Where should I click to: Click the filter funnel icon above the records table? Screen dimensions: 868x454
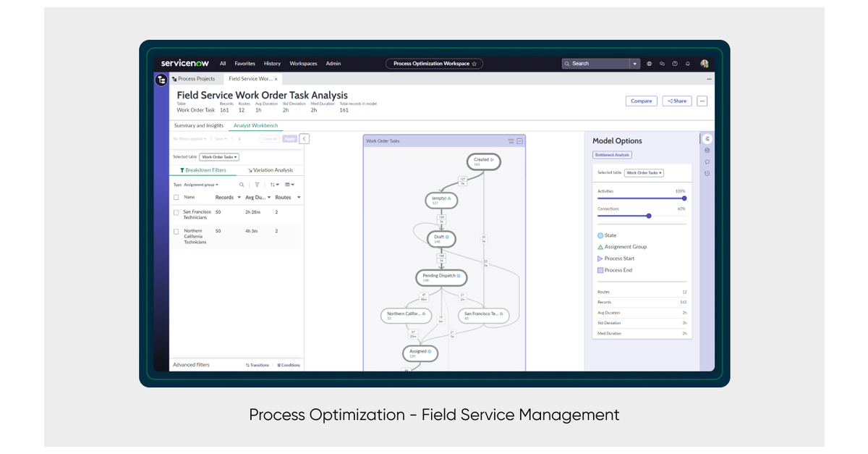click(x=257, y=185)
